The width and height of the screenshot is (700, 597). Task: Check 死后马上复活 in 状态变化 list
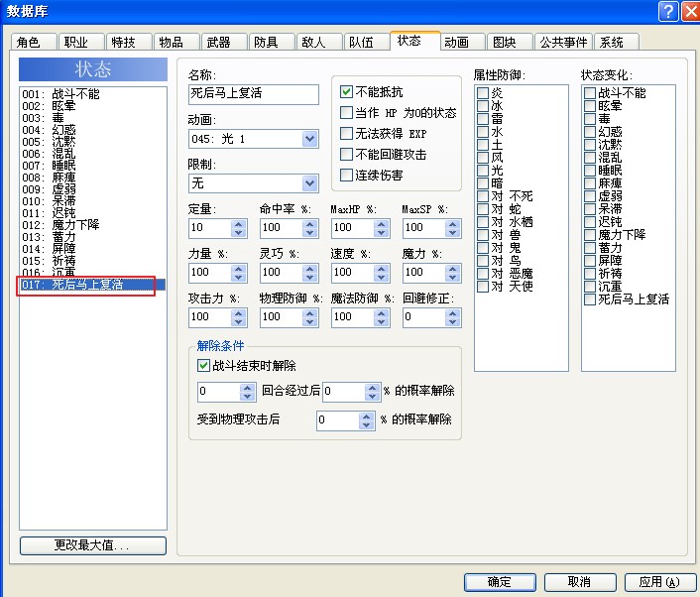click(x=590, y=299)
